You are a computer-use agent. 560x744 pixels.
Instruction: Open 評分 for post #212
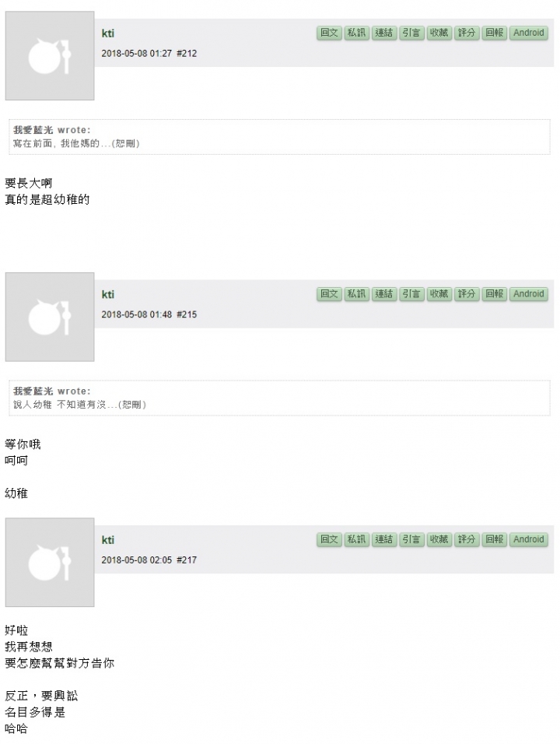pyautogui.click(x=467, y=33)
